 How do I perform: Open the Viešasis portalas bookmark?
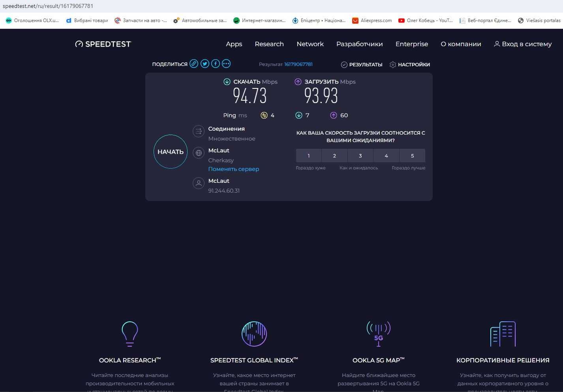point(539,21)
